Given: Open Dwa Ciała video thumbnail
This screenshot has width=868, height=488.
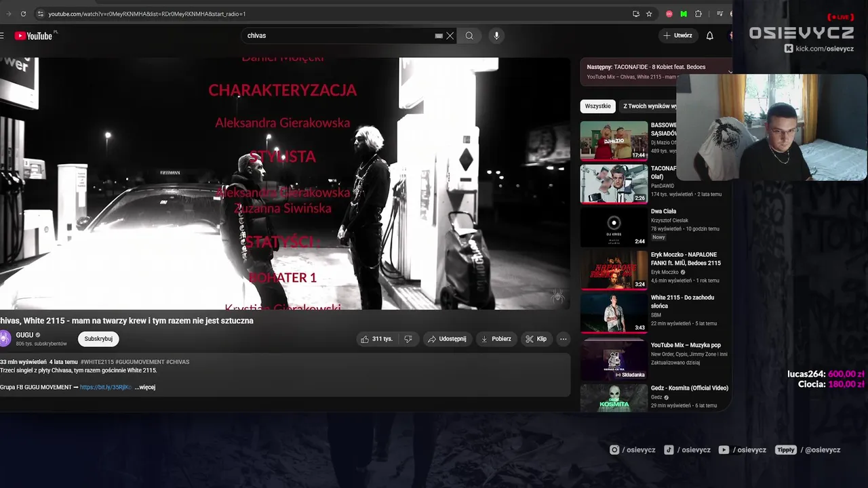Looking at the screenshot, I should pos(614,226).
